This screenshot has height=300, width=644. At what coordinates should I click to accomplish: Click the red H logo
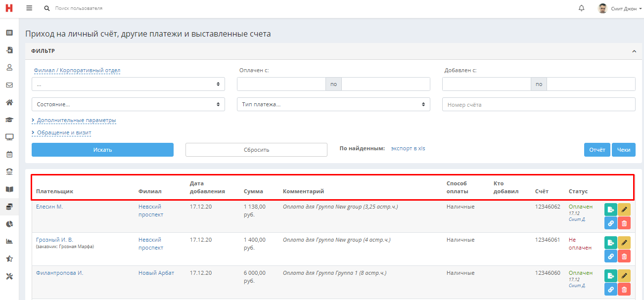pyautogui.click(x=9, y=8)
